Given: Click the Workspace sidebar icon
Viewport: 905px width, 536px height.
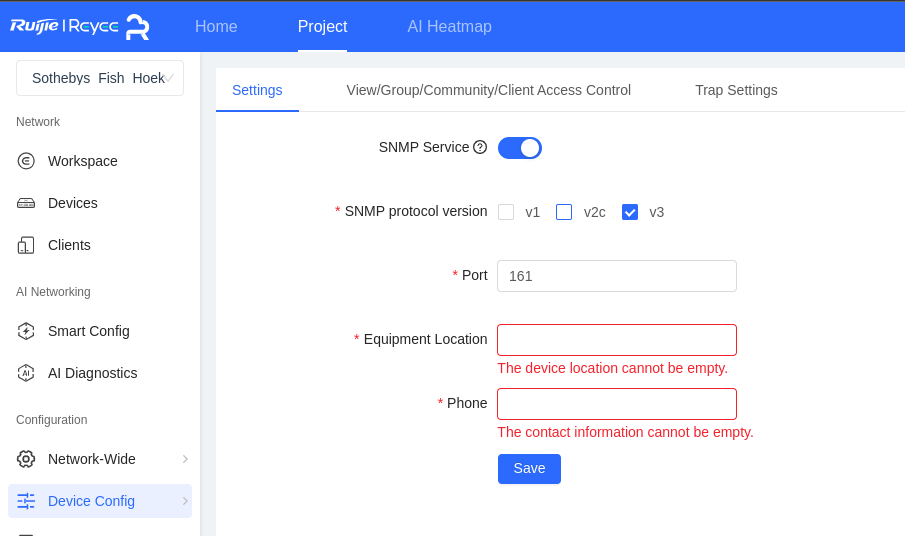Looking at the screenshot, I should (26, 161).
